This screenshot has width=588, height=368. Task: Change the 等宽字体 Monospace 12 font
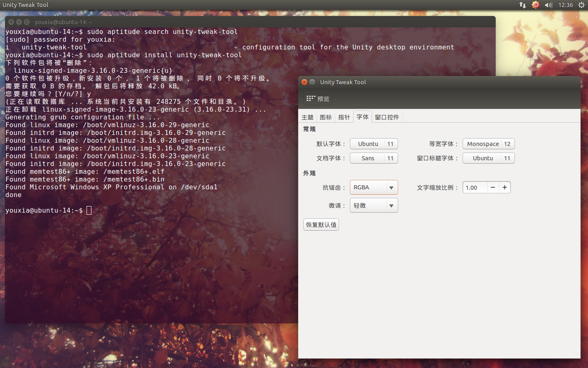point(488,144)
